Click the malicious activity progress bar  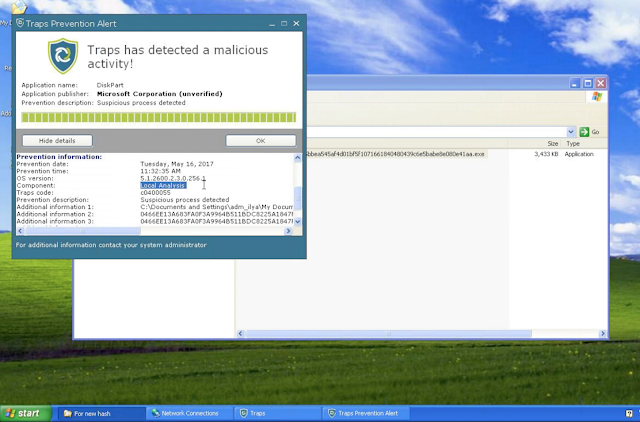tap(159, 118)
